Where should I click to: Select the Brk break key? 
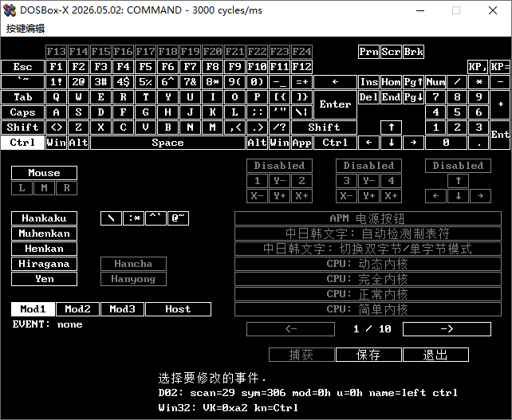pyautogui.click(x=413, y=52)
